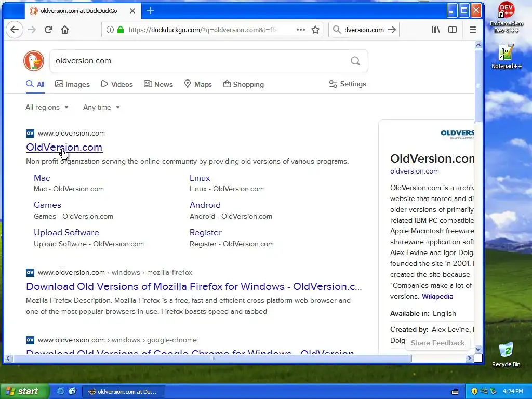Click the horizontal scrollbar right arrow
The width and height of the screenshot is (532, 399).
tap(470, 358)
